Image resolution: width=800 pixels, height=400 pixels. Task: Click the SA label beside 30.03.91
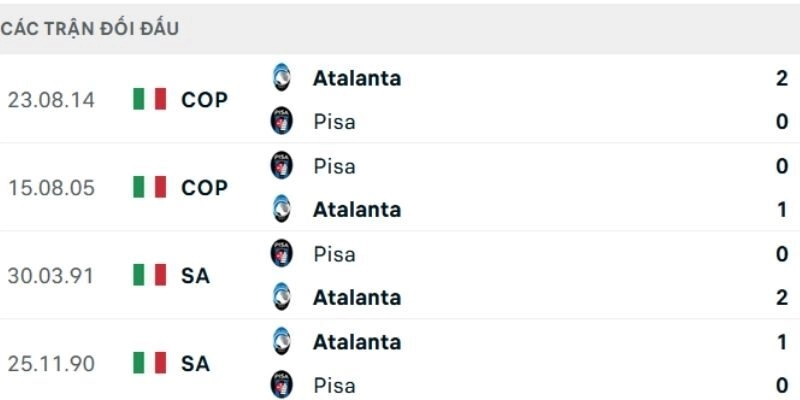[196, 275]
